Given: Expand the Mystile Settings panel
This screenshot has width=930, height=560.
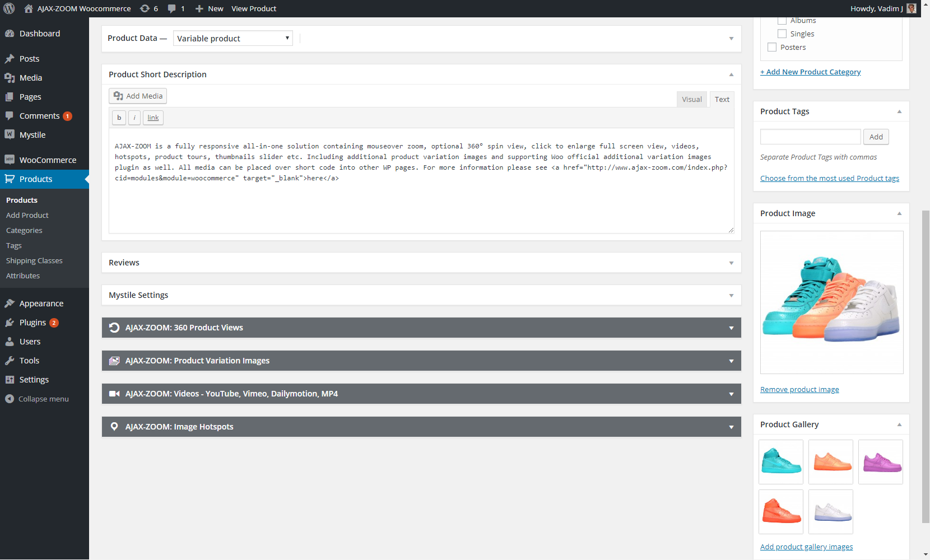Looking at the screenshot, I should pyautogui.click(x=731, y=295).
